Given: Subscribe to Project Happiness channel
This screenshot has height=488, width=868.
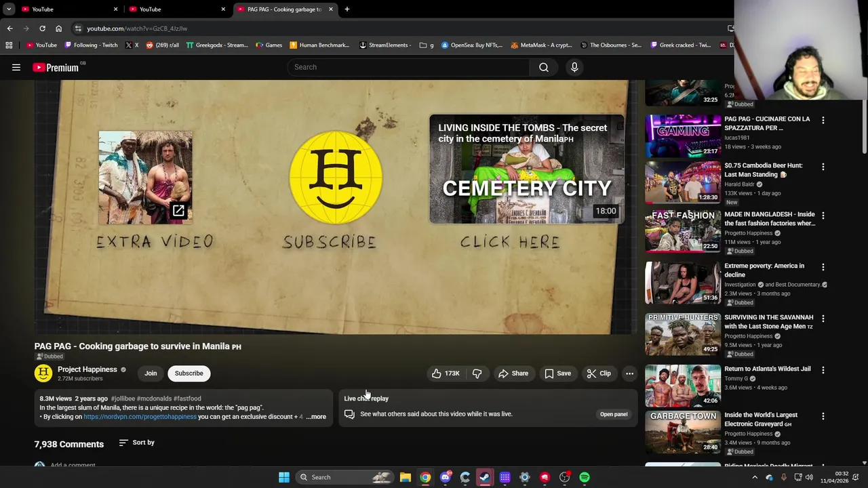Looking at the screenshot, I should tap(189, 373).
